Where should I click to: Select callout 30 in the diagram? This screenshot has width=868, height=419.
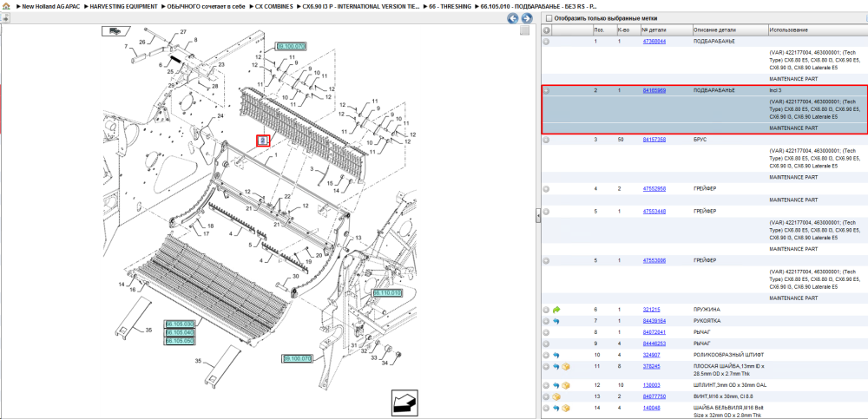click(x=296, y=276)
